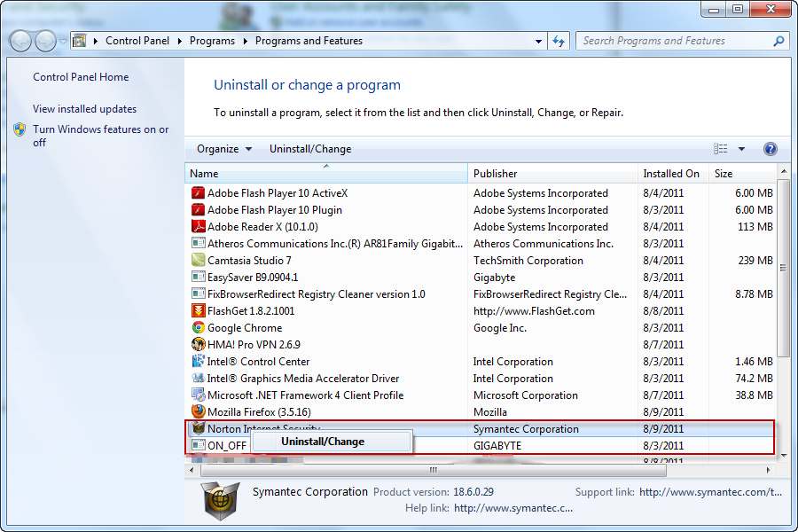This screenshot has width=798, height=532.
Task: Open the address bar history dropdown
Action: 538,42
